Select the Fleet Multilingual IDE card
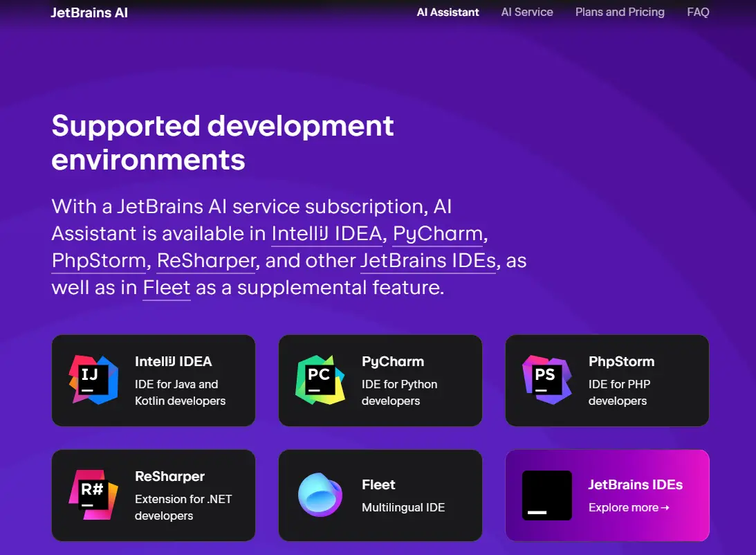 [380, 494]
